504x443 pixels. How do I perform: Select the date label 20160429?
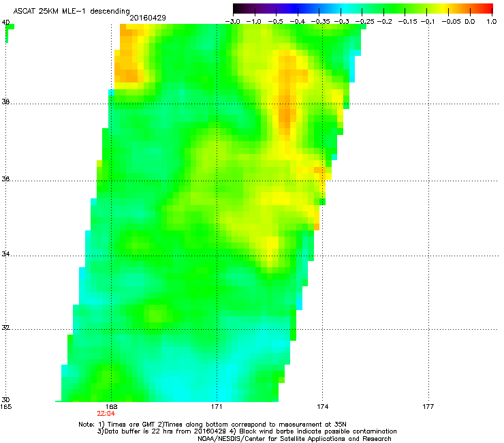[x=148, y=18]
